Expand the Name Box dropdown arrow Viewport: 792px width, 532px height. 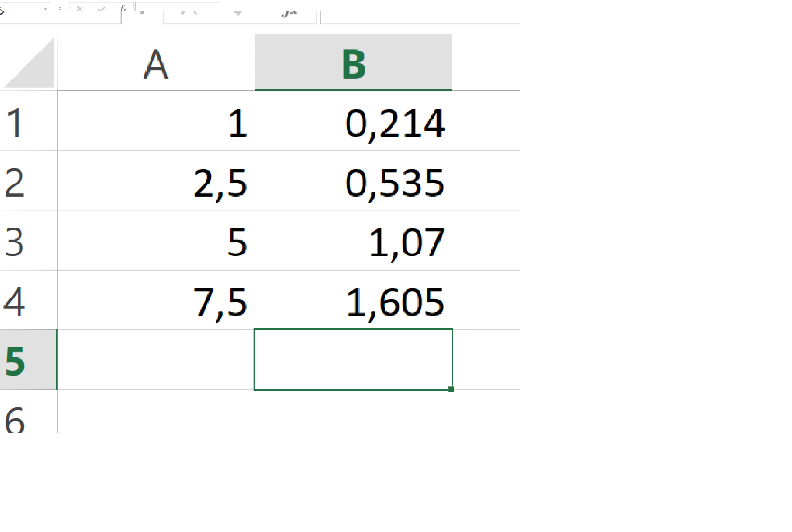(x=45, y=9)
